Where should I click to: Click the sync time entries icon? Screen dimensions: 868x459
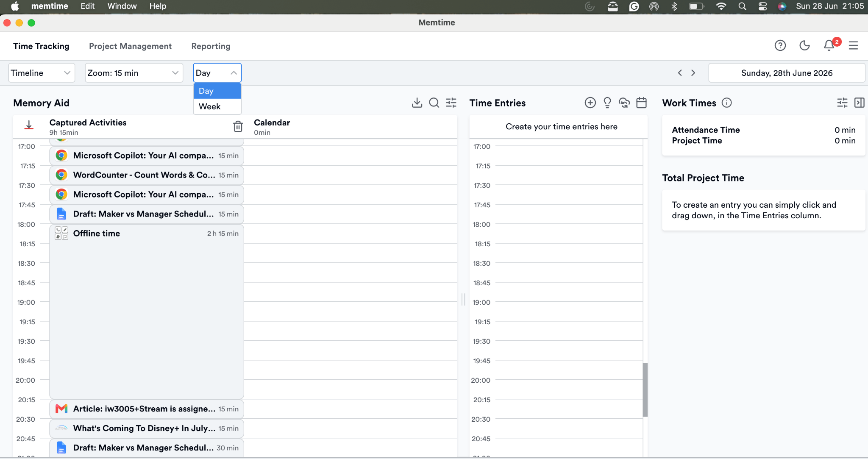point(624,103)
